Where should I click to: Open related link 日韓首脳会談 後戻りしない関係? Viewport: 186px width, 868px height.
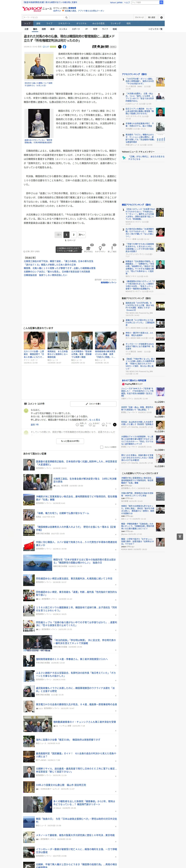[x=46, y=275]
